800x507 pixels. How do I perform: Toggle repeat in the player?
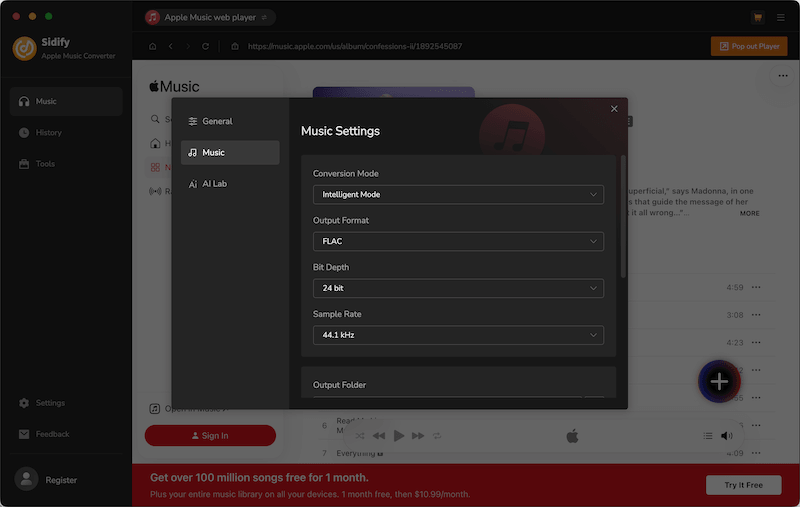click(437, 436)
